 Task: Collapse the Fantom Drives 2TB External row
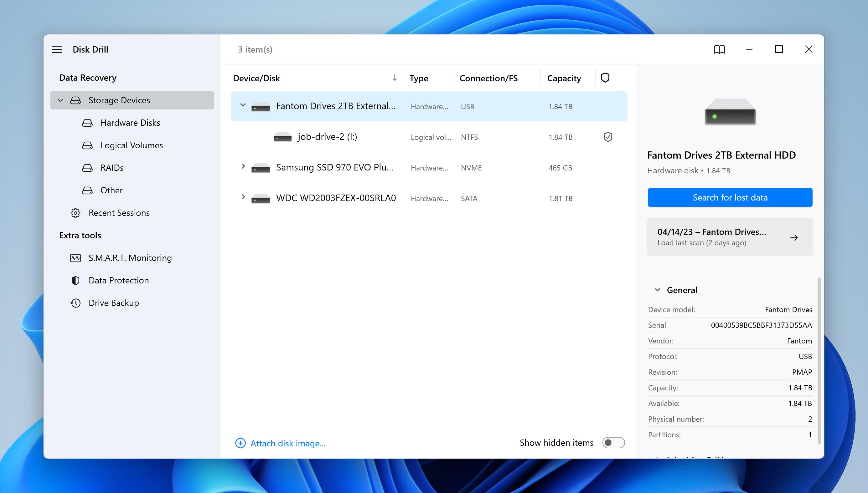(x=242, y=106)
